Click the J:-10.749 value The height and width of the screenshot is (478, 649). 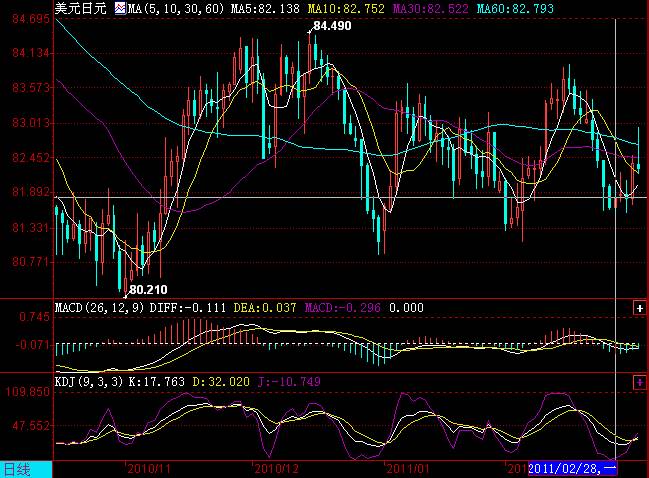[x=289, y=382]
